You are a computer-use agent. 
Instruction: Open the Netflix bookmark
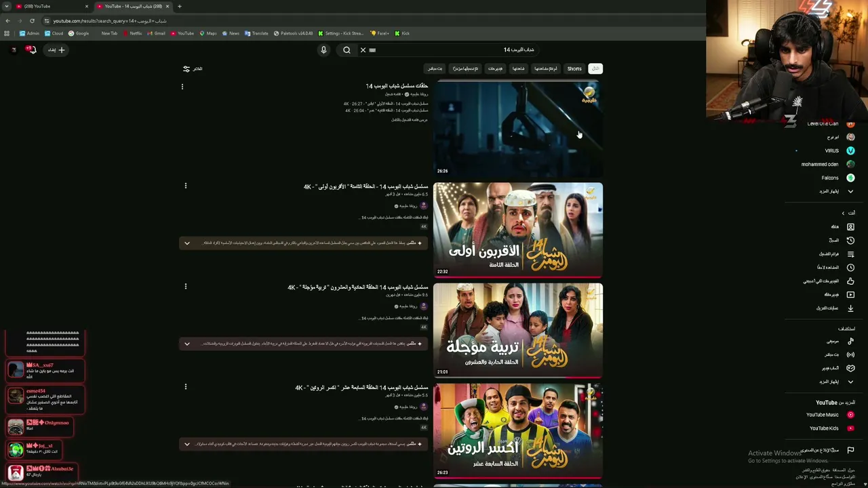pyautogui.click(x=133, y=33)
